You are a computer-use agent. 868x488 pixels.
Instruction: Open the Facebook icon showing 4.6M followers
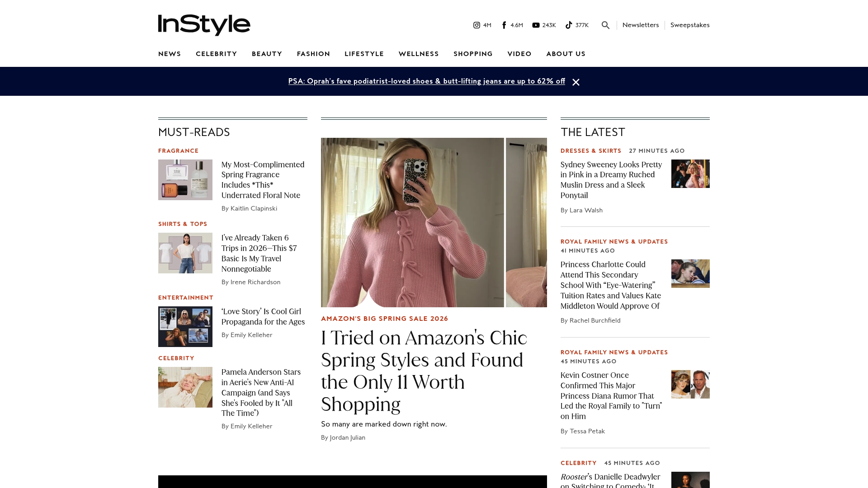(x=504, y=25)
